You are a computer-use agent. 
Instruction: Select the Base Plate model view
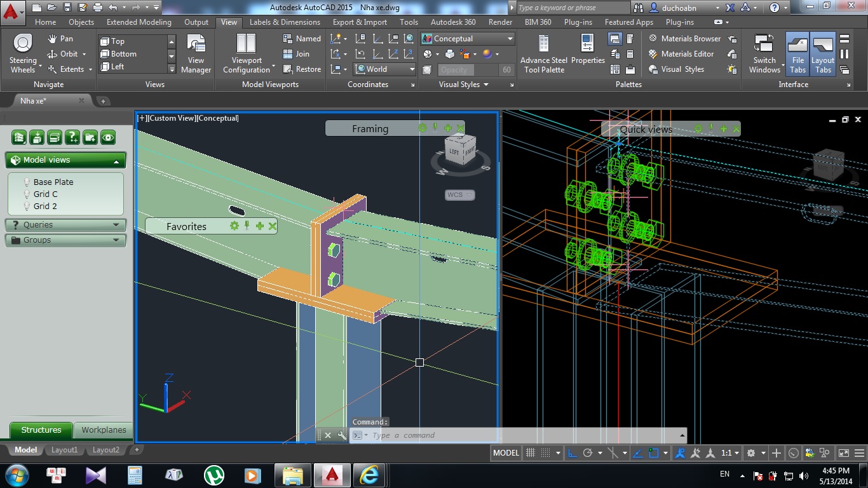tap(53, 182)
